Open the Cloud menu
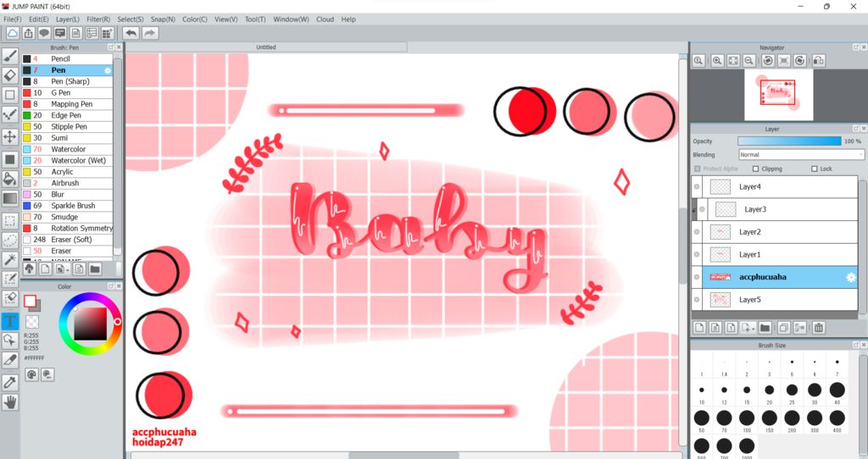The width and height of the screenshot is (868, 459). coord(325,19)
